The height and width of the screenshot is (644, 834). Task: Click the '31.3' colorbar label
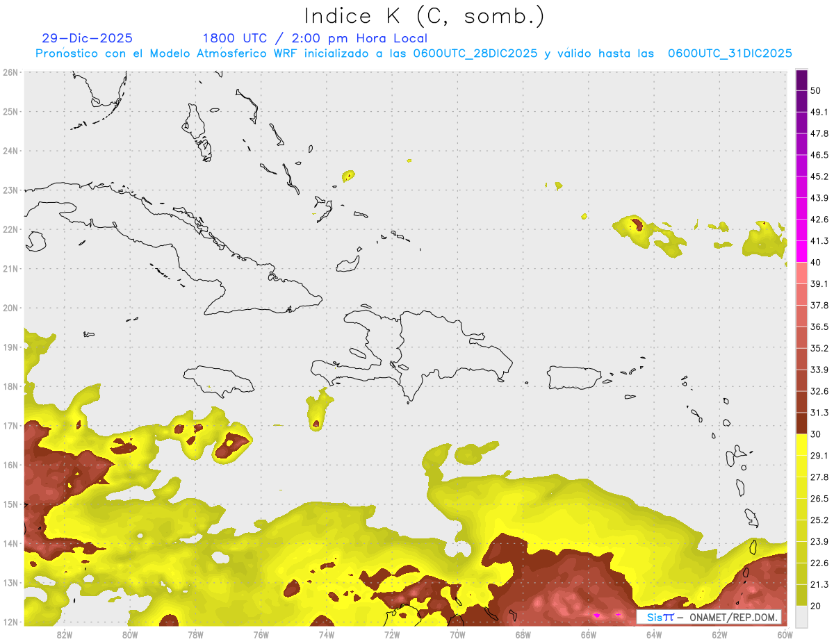819,413
